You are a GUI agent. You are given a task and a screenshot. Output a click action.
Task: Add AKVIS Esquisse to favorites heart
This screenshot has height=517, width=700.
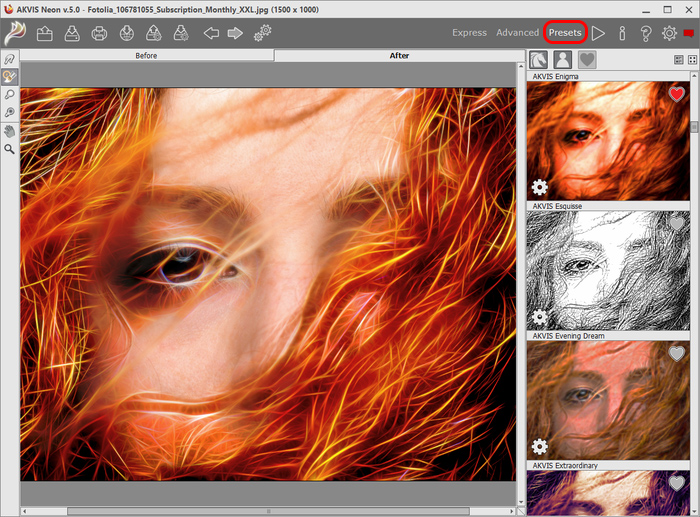(x=676, y=223)
